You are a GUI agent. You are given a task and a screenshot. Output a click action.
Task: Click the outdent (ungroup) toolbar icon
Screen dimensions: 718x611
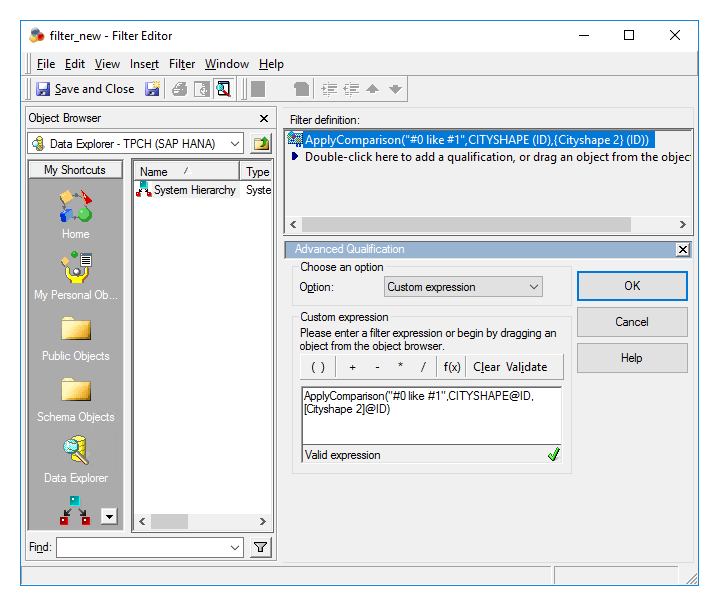pos(351,89)
